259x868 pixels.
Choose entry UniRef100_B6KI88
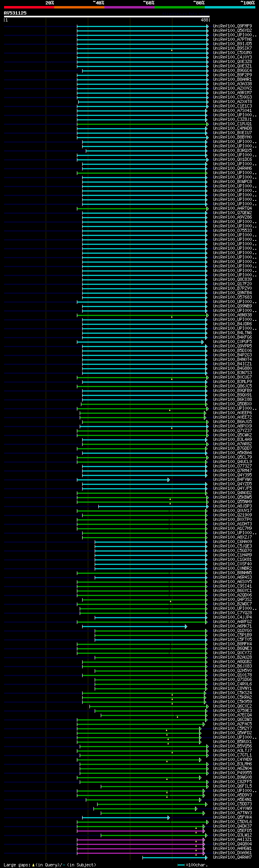(232, 399)
